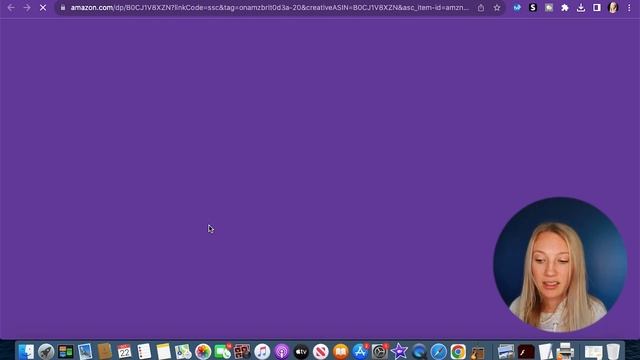Open Preview from the dock
This screenshot has height=360, width=640.
click(x=85, y=351)
